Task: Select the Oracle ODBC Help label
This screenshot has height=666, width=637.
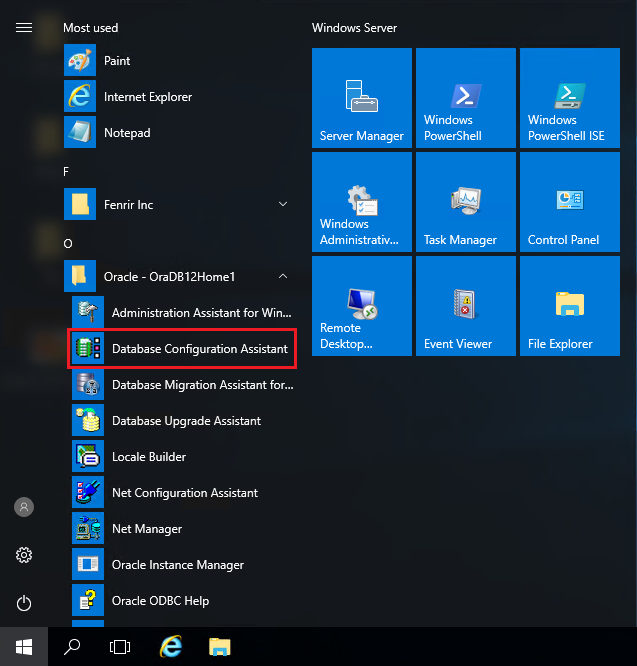Action: pyautogui.click(x=161, y=601)
